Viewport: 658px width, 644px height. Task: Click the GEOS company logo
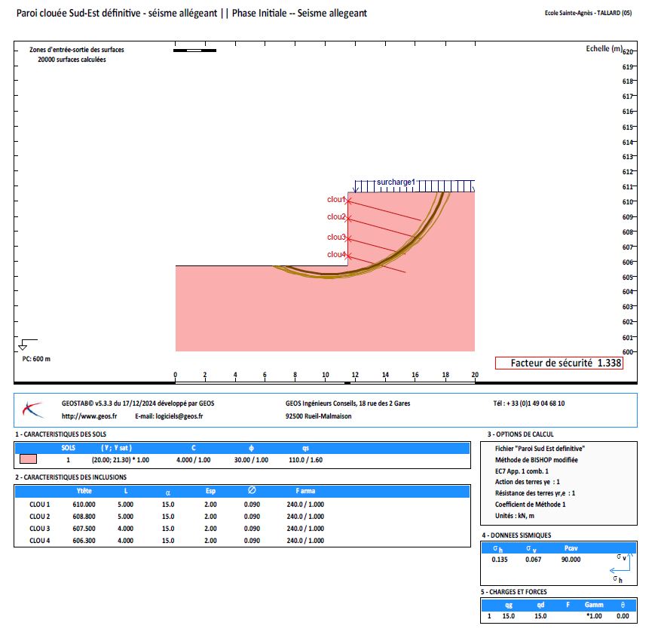click(x=34, y=409)
